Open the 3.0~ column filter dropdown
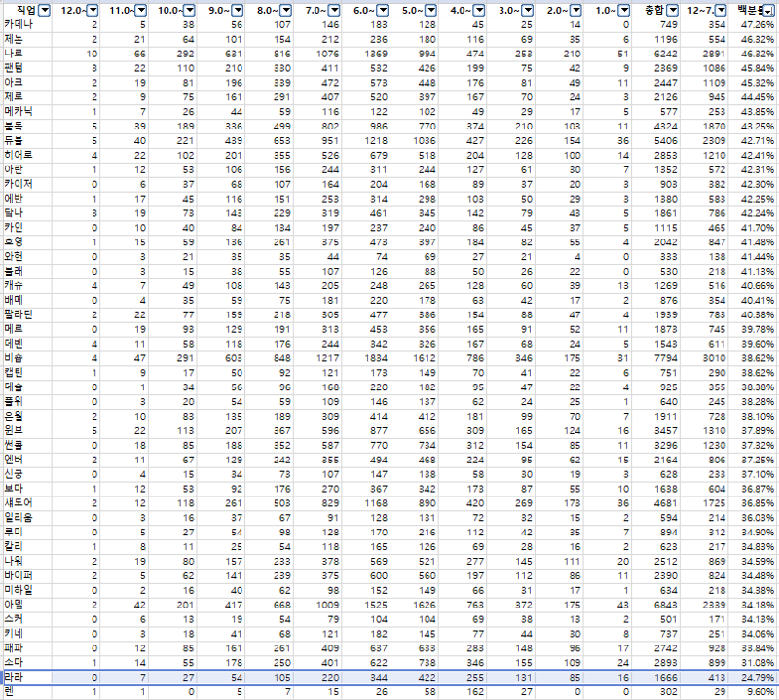This screenshot has width=779, height=700. click(528, 10)
